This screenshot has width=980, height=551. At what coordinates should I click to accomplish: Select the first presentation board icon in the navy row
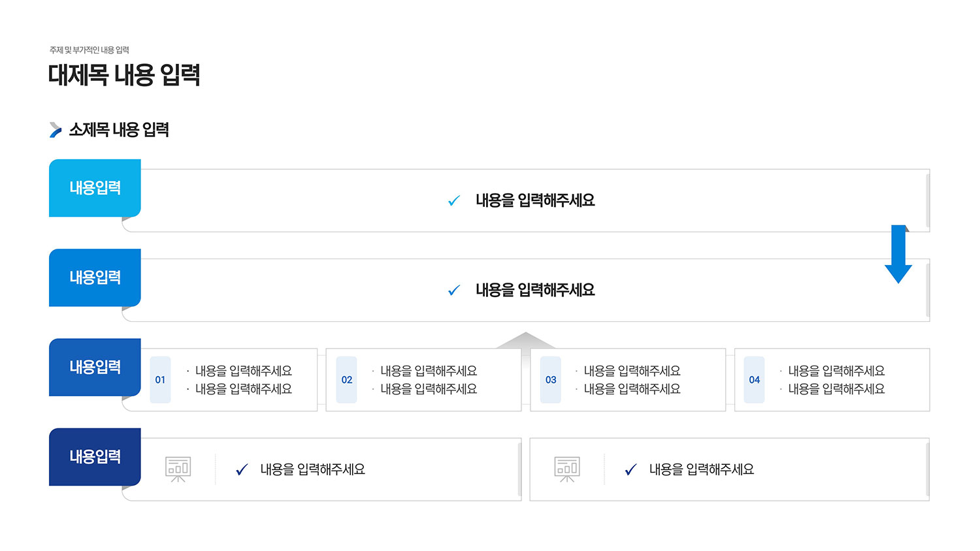point(178,469)
